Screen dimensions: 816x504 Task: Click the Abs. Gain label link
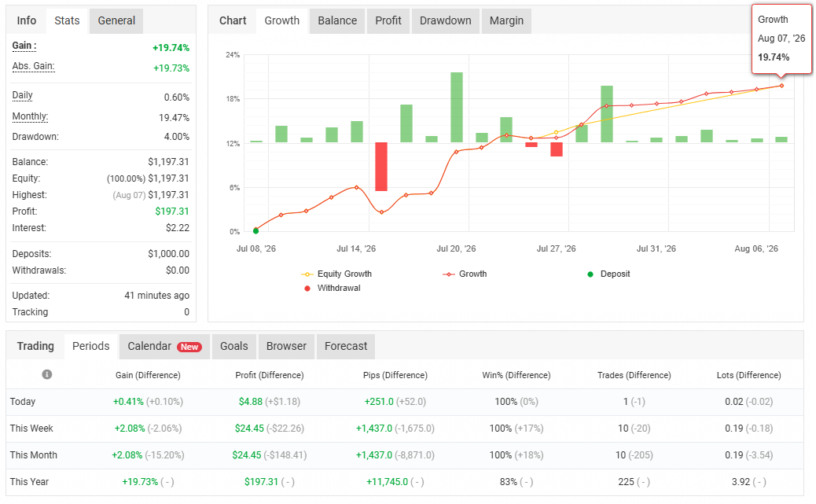click(33, 66)
